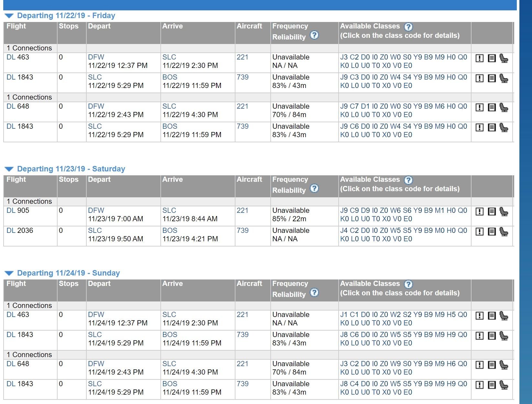The image size is (532, 404).
Task: View seat map icon for Sunday DL 463
Action: tap(504, 316)
